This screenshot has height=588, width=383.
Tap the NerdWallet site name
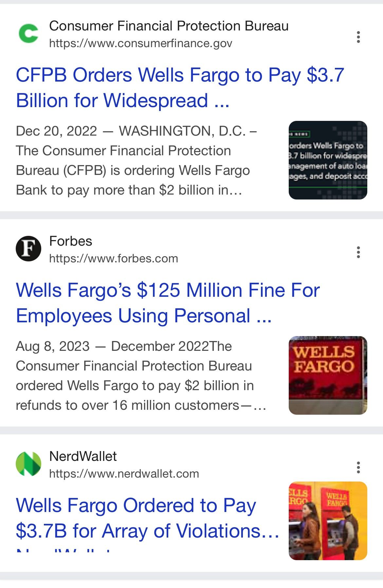click(83, 456)
